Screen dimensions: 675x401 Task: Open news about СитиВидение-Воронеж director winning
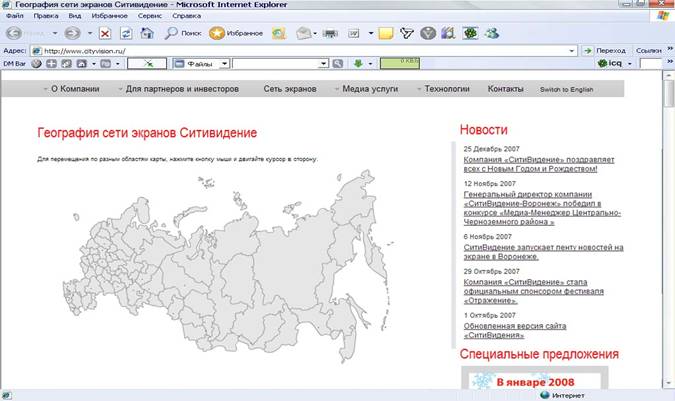(x=542, y=208)
